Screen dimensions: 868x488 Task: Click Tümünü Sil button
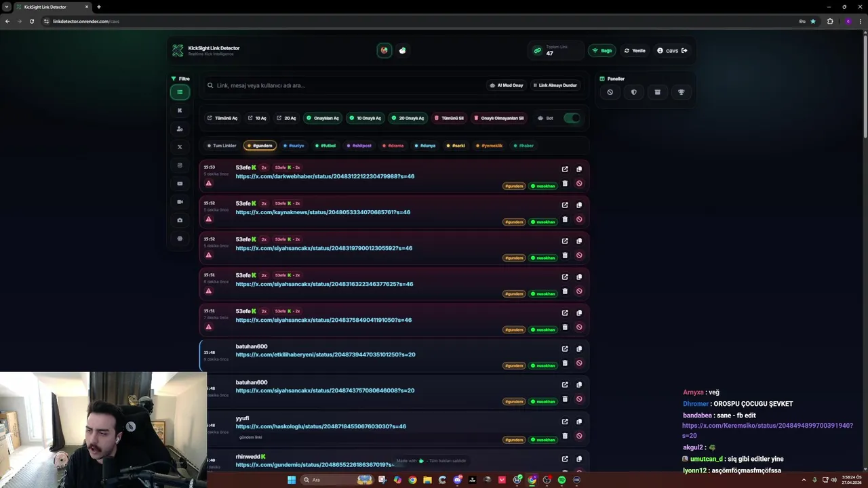pos(450,118)
